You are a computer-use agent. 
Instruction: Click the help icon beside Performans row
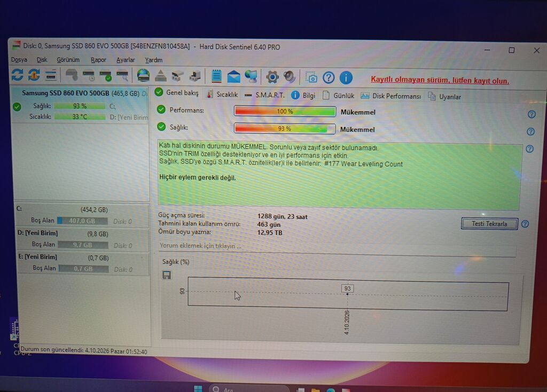click(532, 114)
